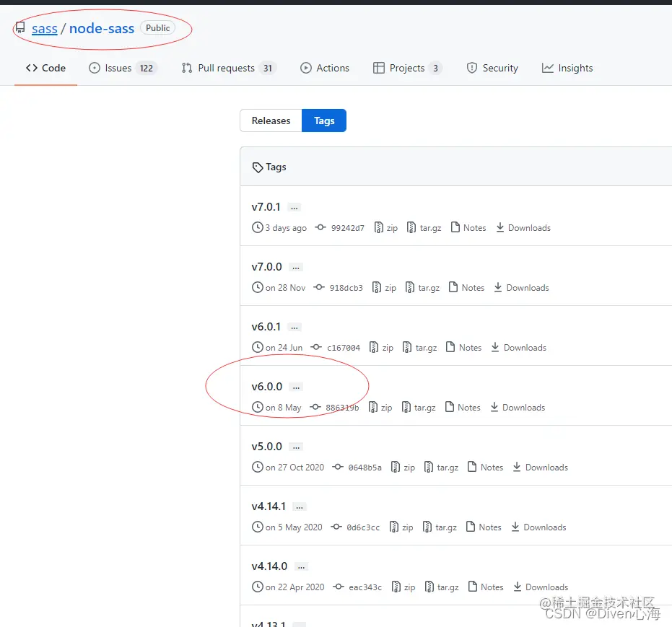Open commit c167004
The width and height of the screenshot is (672, 627).
(344, 348)
